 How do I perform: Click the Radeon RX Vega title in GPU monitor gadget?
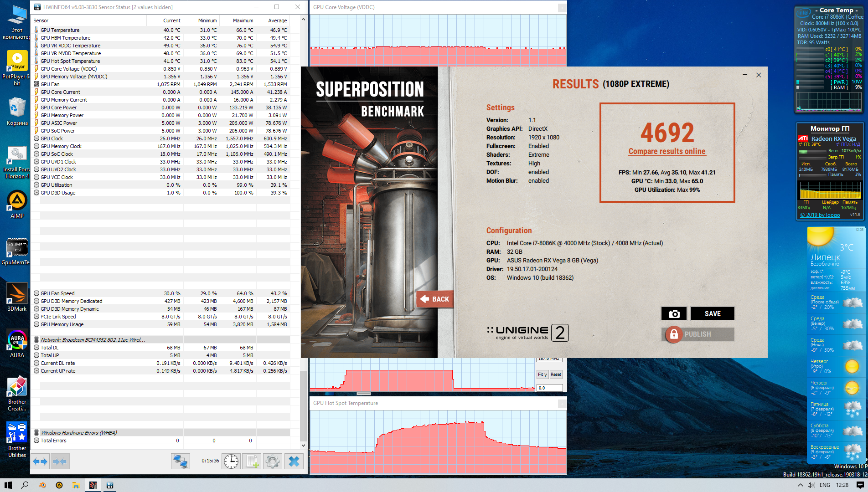tap(833, 138)
